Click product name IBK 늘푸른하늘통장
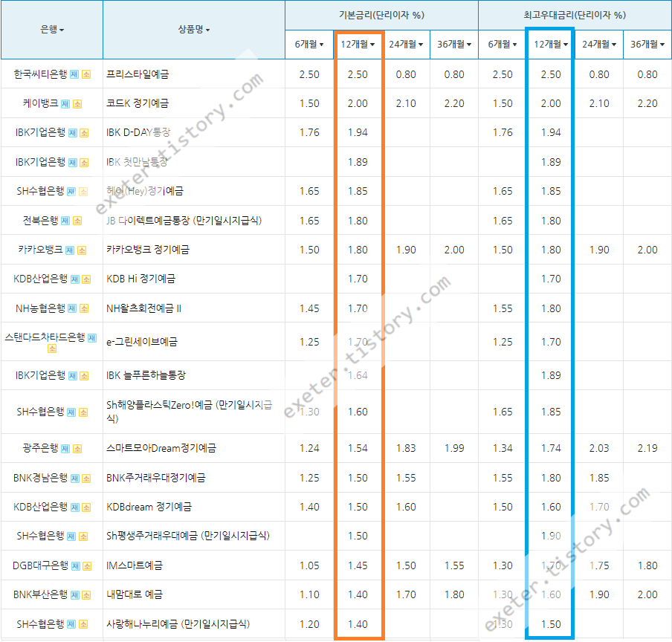The height and width of the screenshot is (642, 672). pyautogui.click(x=146, y=375)
